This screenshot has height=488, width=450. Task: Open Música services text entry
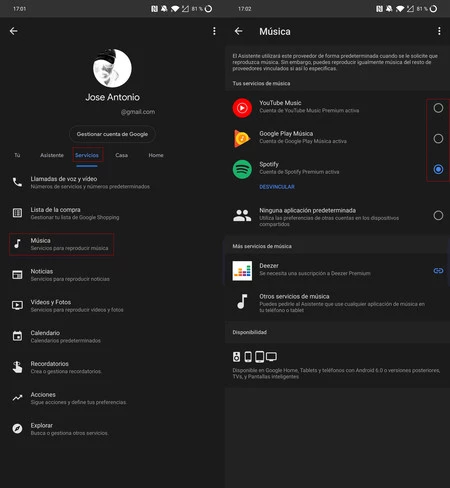69,244
